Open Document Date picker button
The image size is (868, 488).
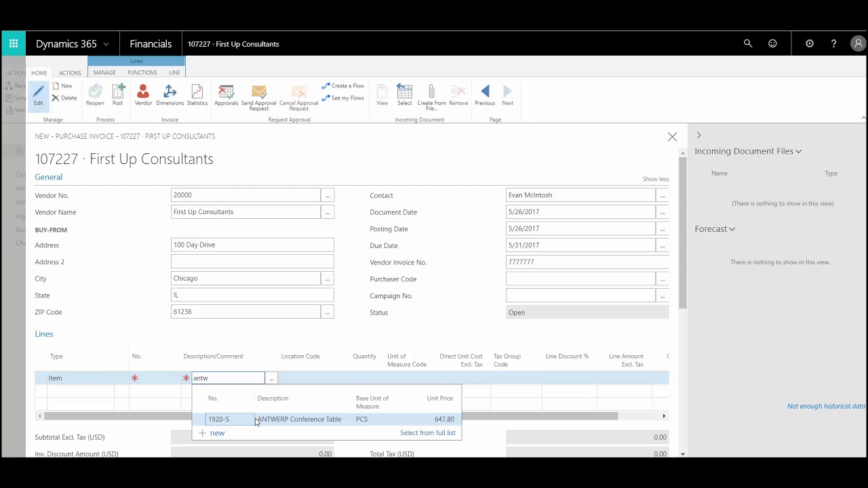[663, 212]
